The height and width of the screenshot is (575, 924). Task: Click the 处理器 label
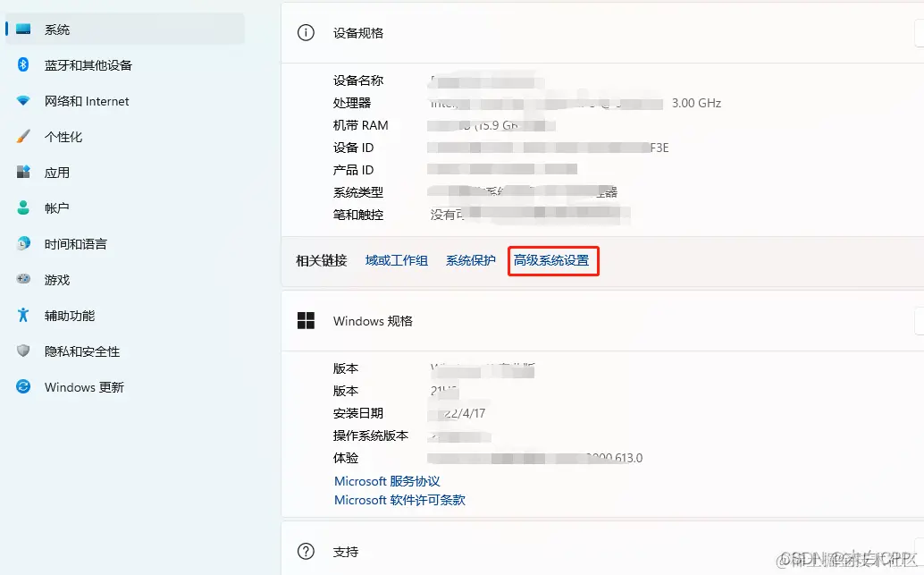pos(352,103)
